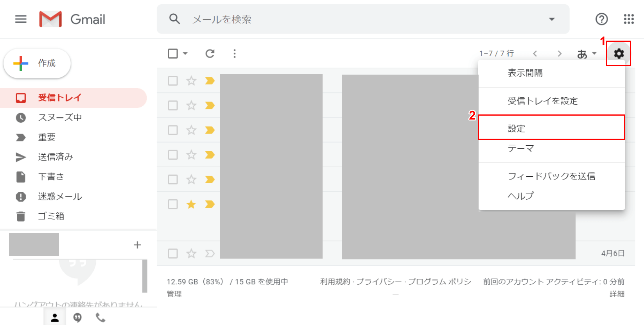Check the starred email's checkbox

coord(173,204)
